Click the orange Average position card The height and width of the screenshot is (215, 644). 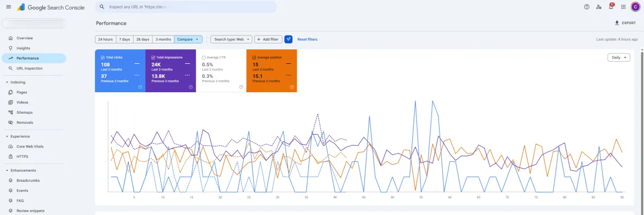(x=272, y=75)
